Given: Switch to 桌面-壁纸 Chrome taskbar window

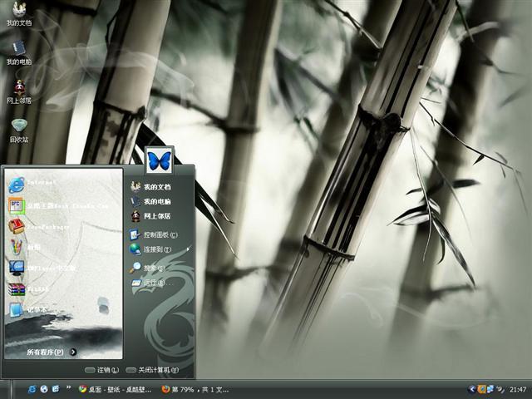Looking at the screenshot, I should tap(116, 390).
